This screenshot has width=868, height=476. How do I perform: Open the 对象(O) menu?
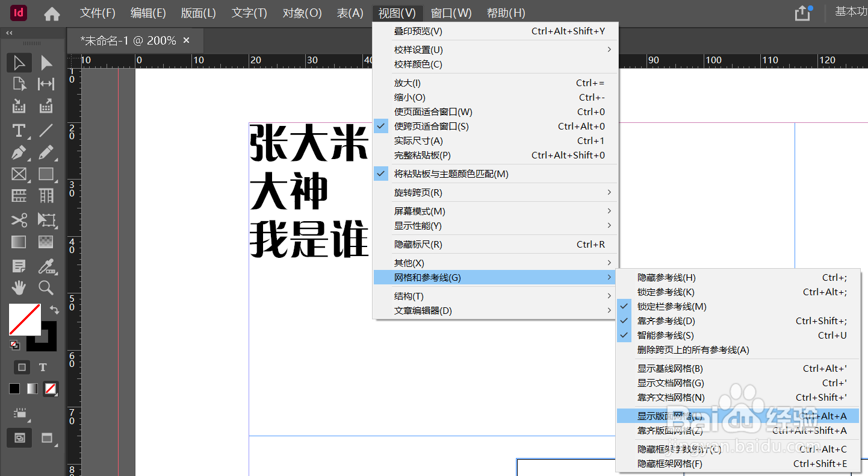302,13
